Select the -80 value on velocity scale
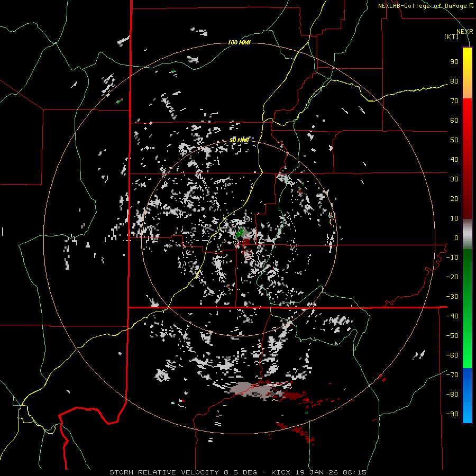Viewport: 476px width, 476px height. (x=452, y=395)
